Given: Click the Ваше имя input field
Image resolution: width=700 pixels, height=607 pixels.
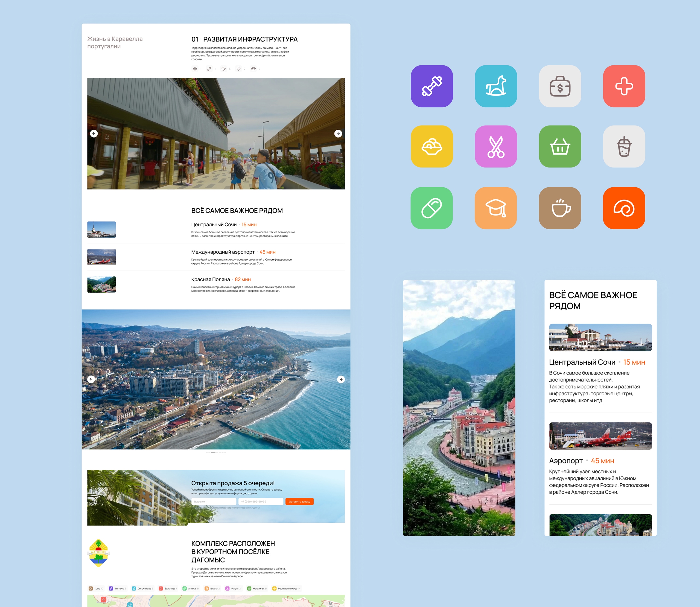Looking at the screenshot, I should point(214,502).
